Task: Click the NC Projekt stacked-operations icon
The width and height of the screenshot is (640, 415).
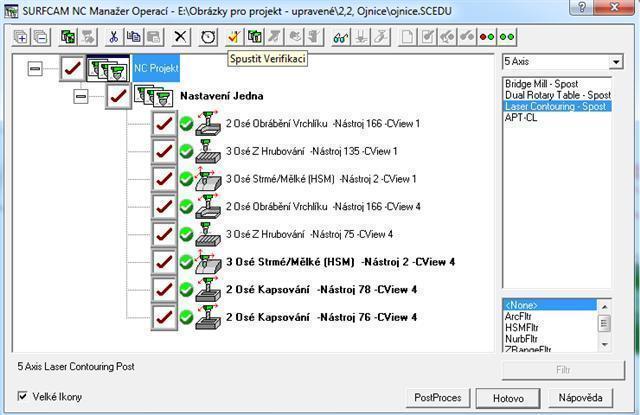Action: pos(108,68)
